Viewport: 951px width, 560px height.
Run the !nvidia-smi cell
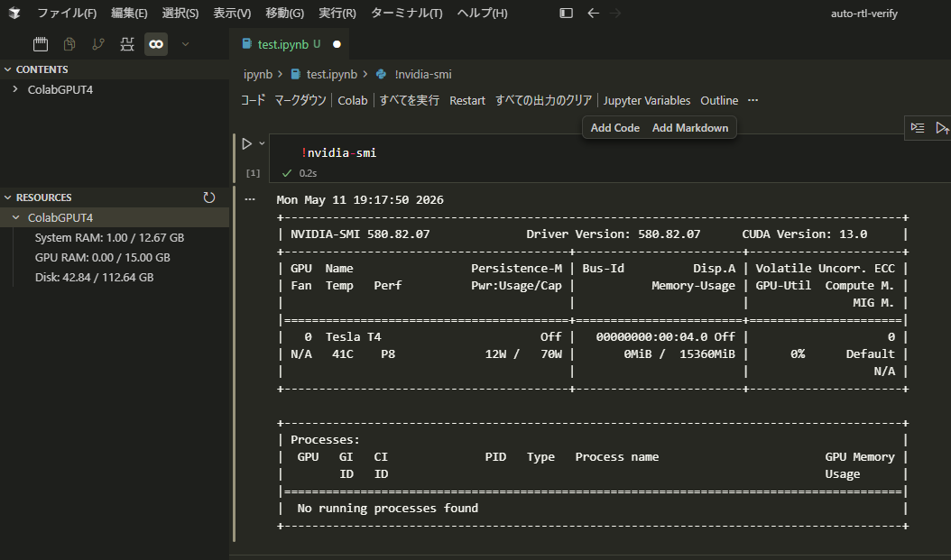tap(247, 143)
